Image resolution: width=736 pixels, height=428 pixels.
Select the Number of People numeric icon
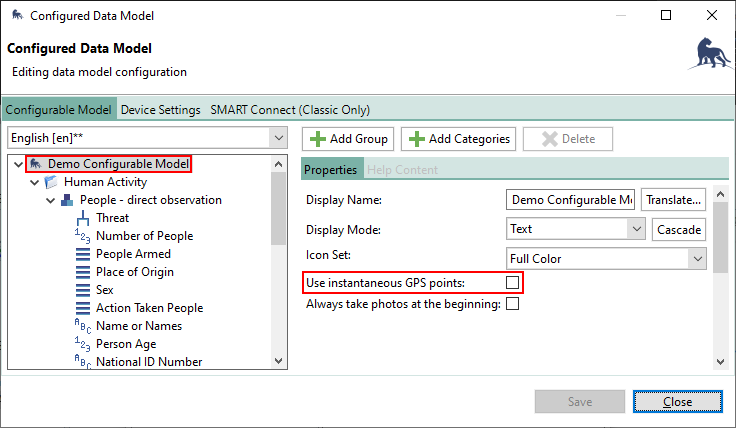click(x=83, y=236)
